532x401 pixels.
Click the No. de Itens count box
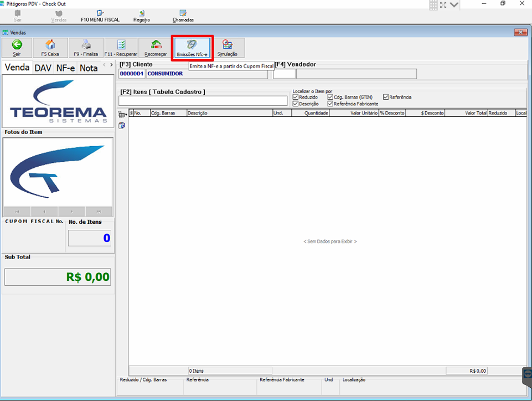tap(90, 238)
